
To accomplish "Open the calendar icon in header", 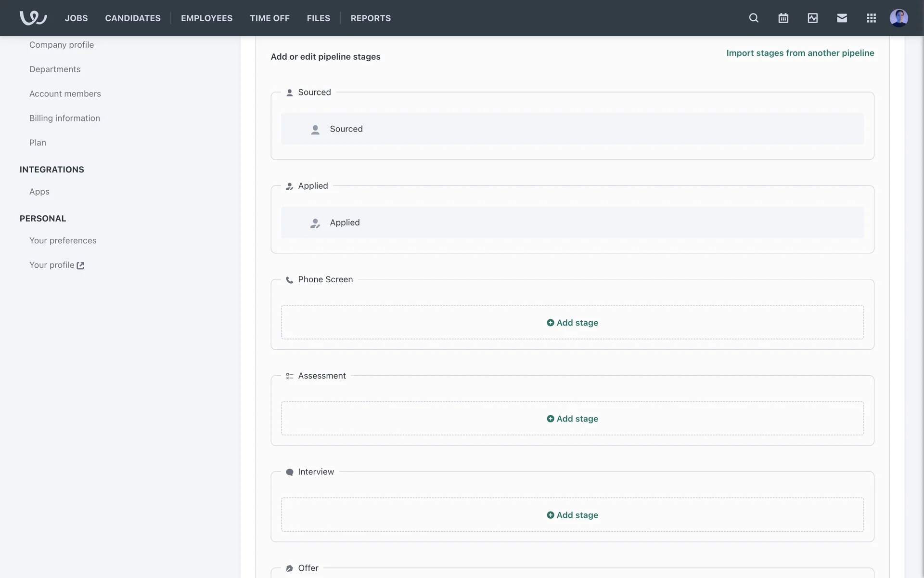I will (x=783, y=18).
